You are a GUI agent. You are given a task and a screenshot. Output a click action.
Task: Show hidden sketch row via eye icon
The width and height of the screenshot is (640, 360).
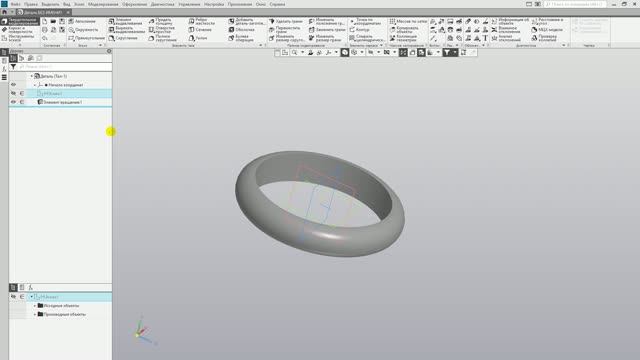[13, 93]
